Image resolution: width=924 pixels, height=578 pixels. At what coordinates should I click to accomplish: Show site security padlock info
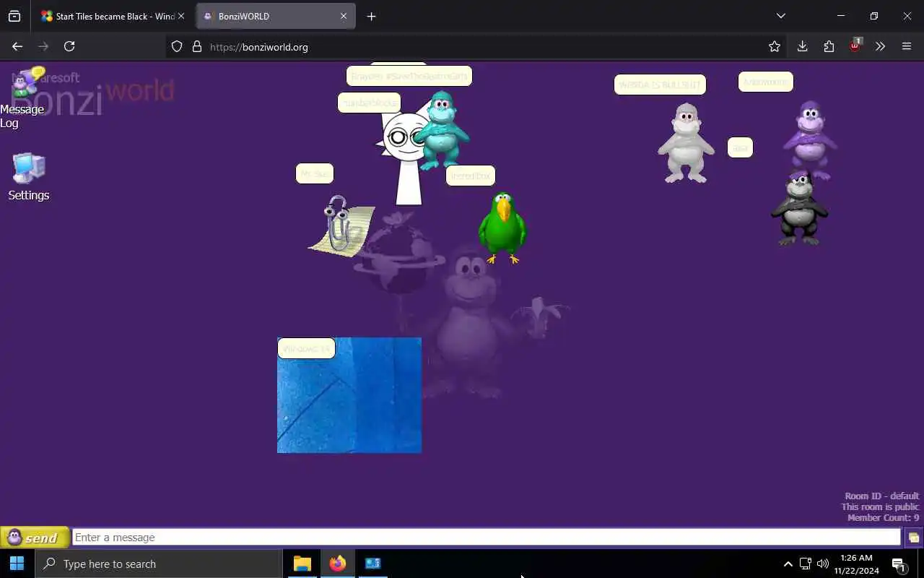tap(196, 47)
